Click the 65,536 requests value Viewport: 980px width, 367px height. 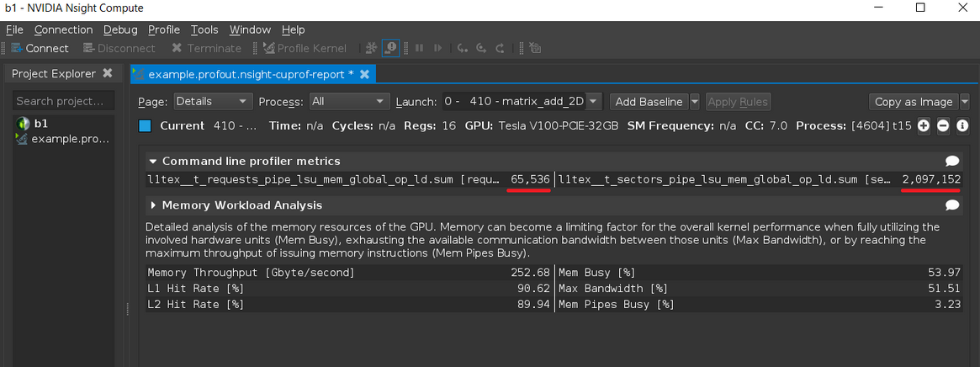[x=530, y=179]
